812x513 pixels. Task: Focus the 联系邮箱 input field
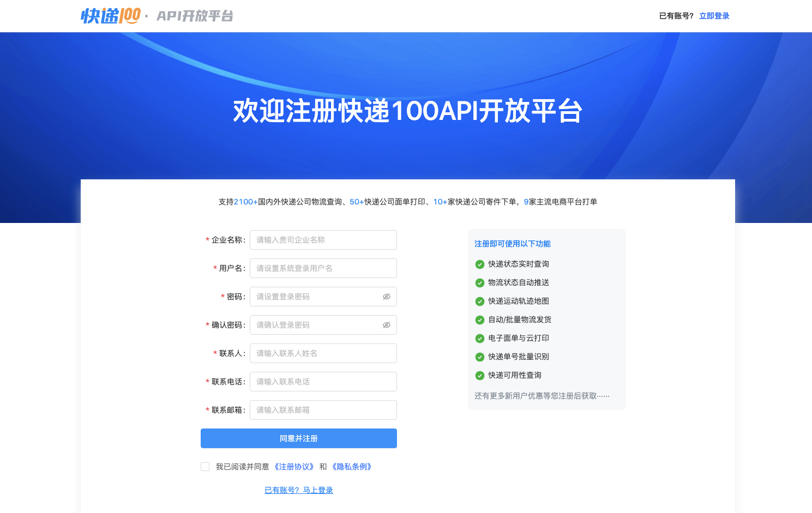click(x=323, y=410)
